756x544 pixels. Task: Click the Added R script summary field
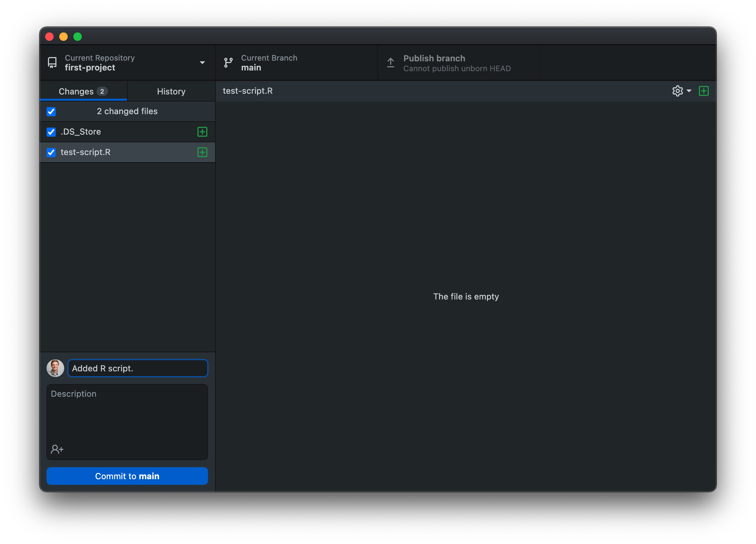(x=138, y=368)
